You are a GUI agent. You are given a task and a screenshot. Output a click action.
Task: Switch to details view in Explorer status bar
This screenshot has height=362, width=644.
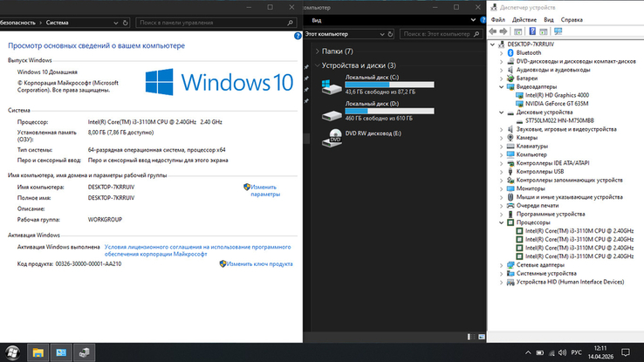coord(470,337)
